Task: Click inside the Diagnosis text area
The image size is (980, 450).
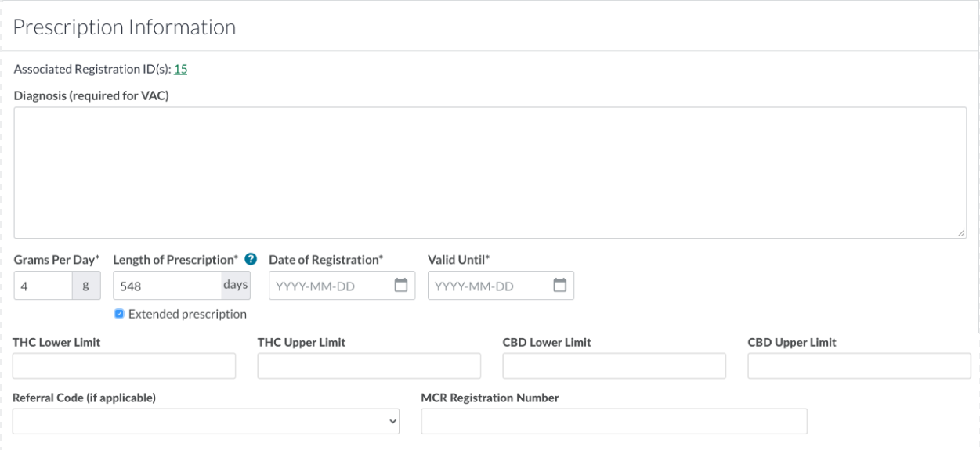Action: pos(490,172)
